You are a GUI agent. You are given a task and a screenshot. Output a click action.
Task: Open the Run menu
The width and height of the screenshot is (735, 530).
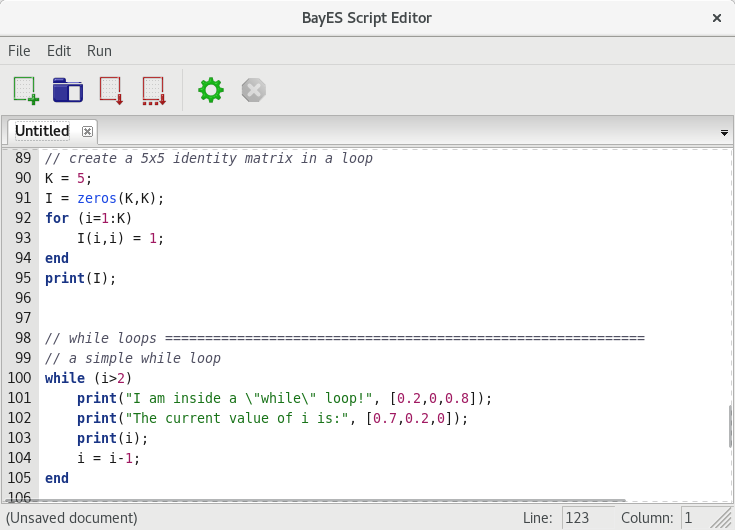(99, 51)
